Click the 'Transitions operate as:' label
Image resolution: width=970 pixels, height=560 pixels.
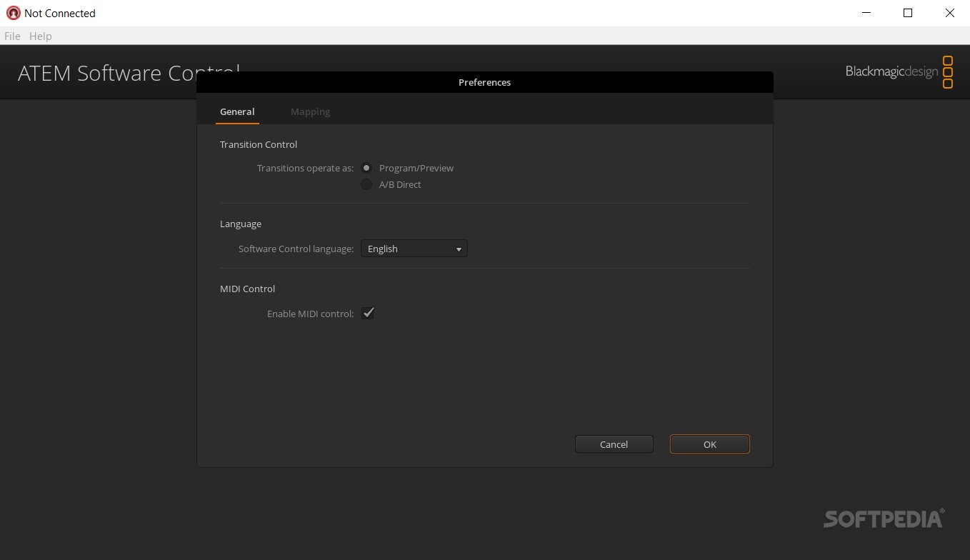(305, 168)
